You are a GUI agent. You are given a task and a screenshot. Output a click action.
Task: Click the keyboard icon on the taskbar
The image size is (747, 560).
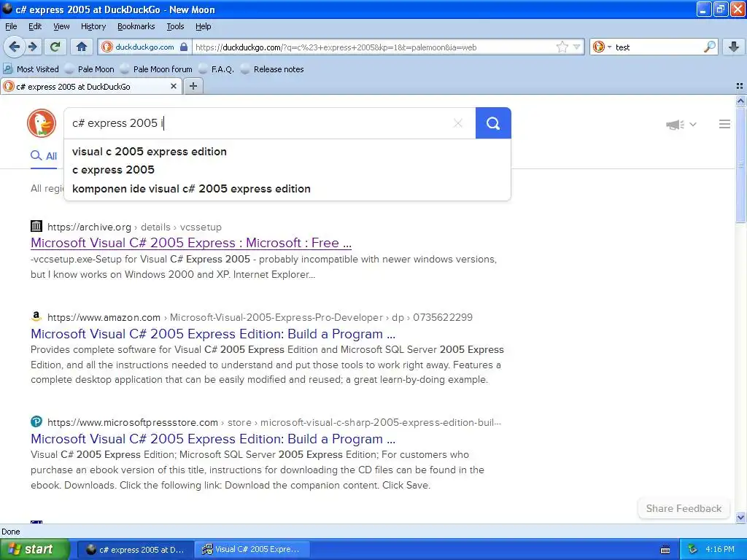(665, 550)
